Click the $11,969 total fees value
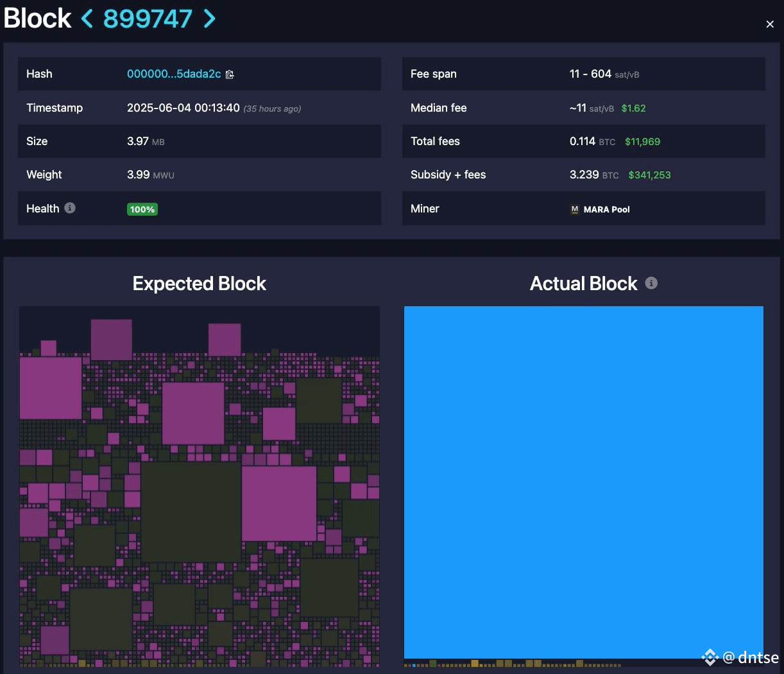 (642, 141)
